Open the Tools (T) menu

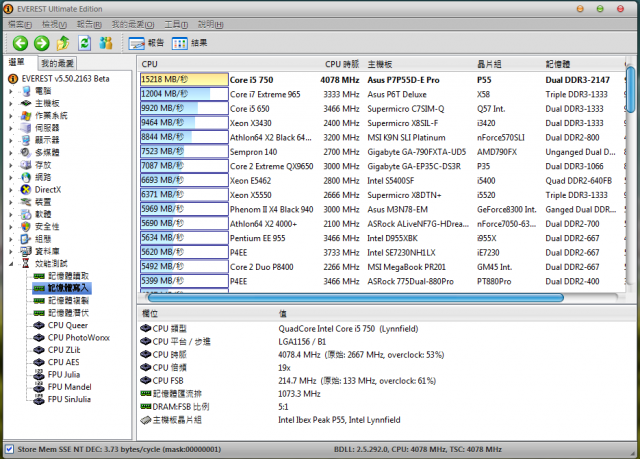176,24
